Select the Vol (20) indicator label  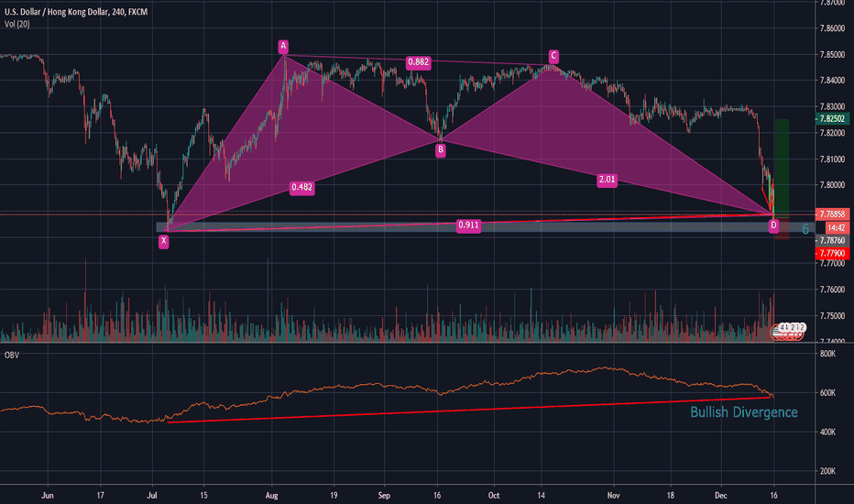[x=16, y=24]
